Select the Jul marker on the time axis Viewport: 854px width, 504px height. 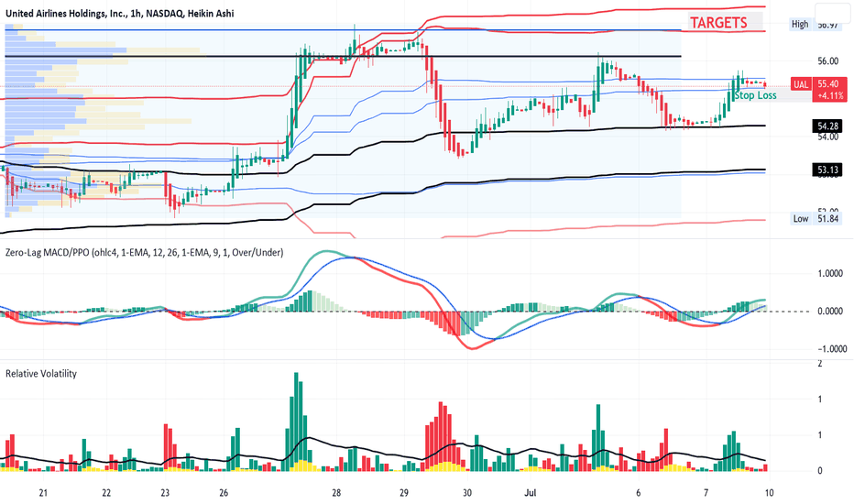530,493
